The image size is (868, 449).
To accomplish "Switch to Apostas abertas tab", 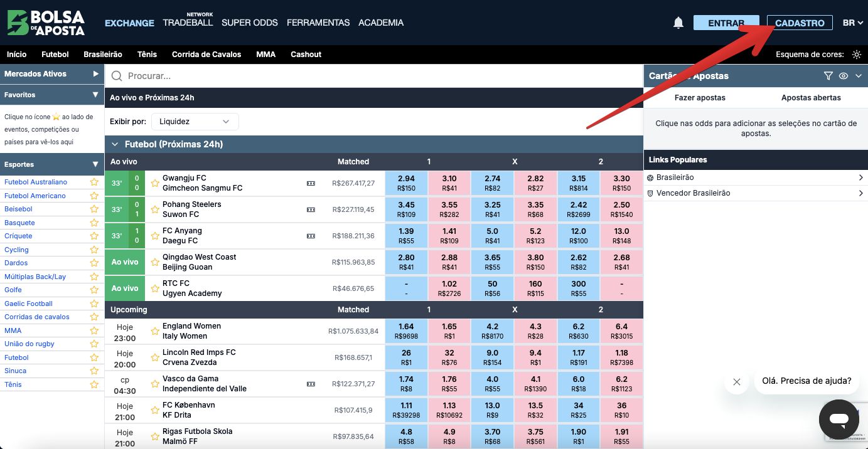I will [811, 98].
